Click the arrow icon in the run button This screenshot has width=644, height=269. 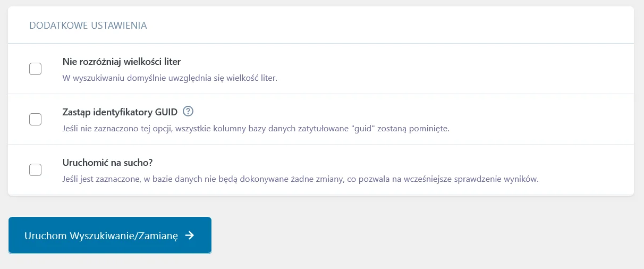[190, 236]
